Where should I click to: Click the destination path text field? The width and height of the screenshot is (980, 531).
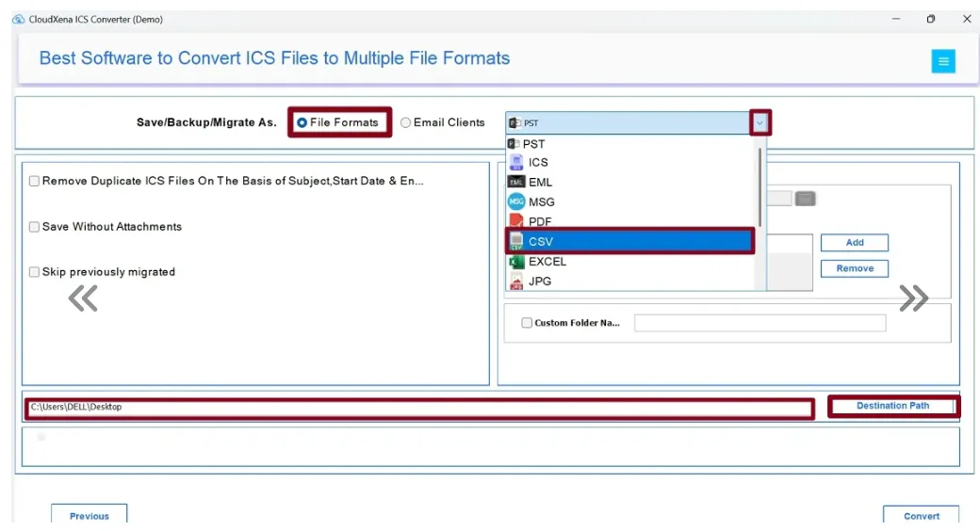(420, 409)
